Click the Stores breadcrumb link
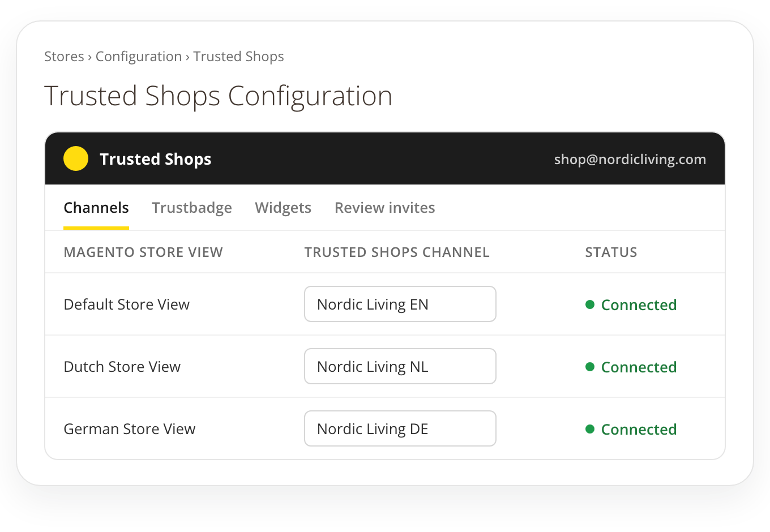 64,57
